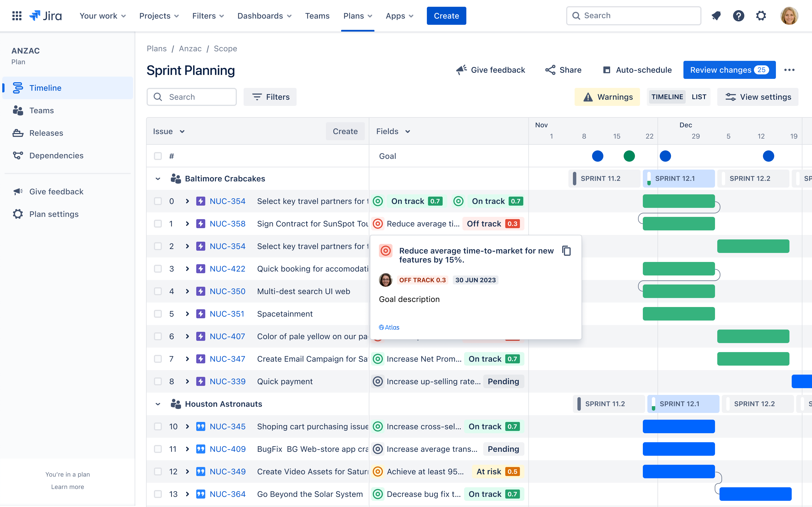
Task: Open the Atlas link in the goal popup
Action: coord(389,327)
